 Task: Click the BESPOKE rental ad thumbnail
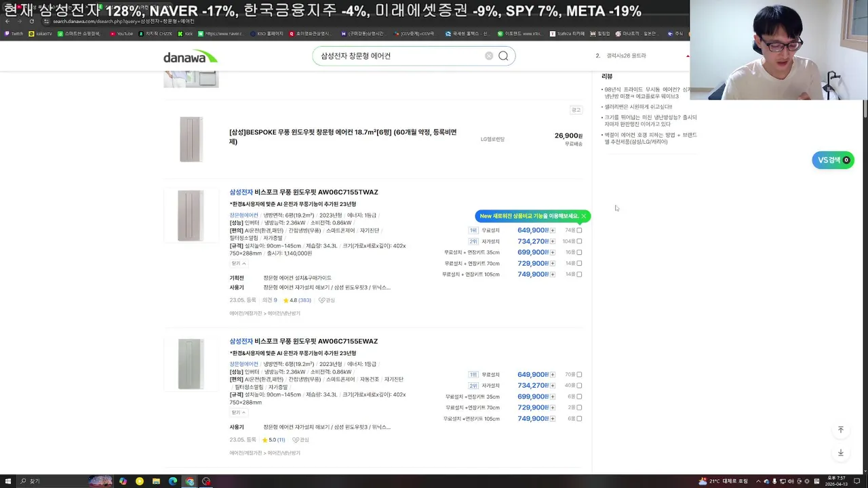pyautogui.click(x=191, y=139)
